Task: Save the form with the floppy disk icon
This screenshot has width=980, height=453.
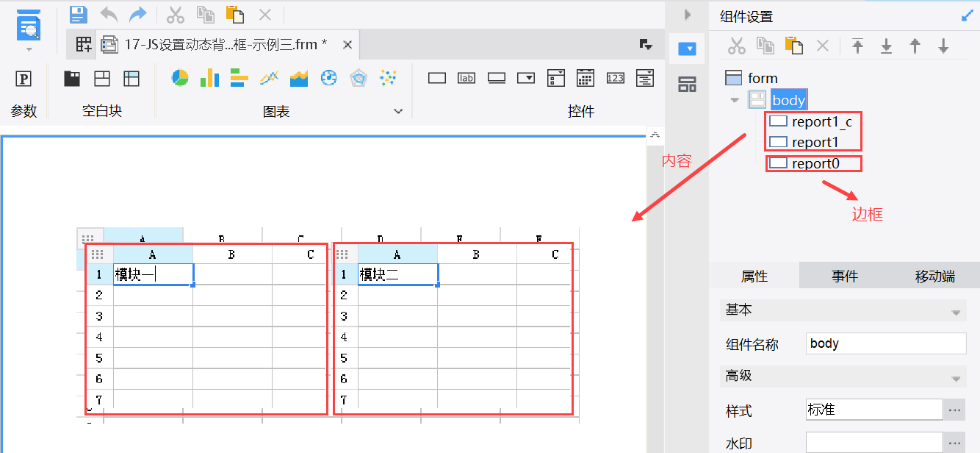Action: pos(79,14)
